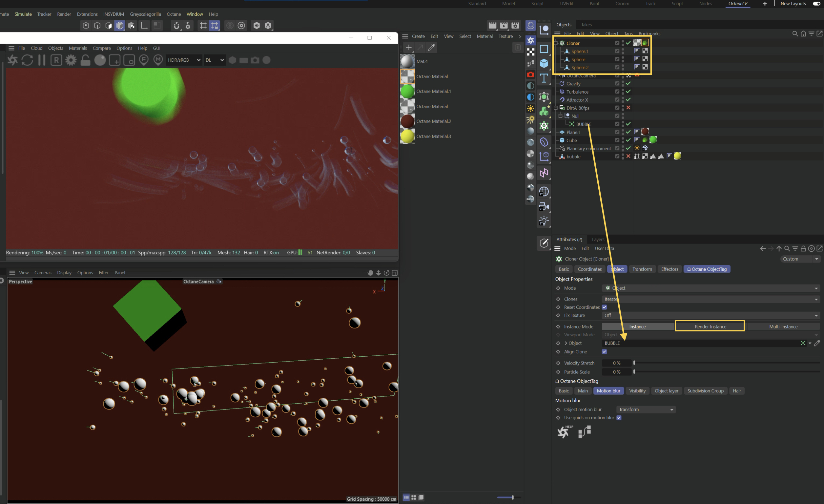Switch to the Effectors tab

(669, 269)
